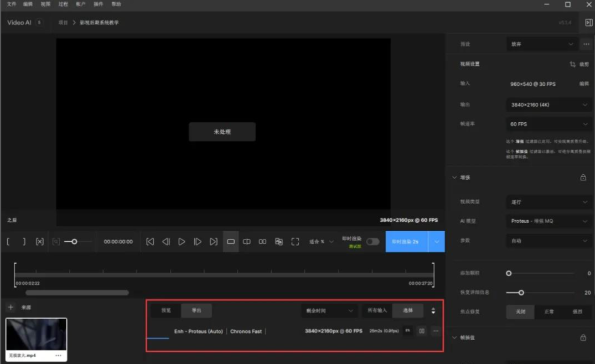
Task: Pause the export job in the queue
Action: [x=422, y=331]
